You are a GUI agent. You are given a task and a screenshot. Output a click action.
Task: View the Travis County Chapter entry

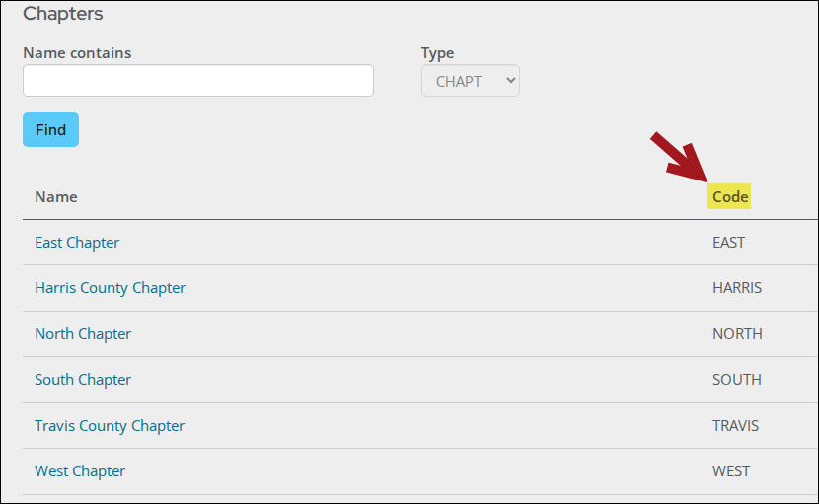point(110,426)
